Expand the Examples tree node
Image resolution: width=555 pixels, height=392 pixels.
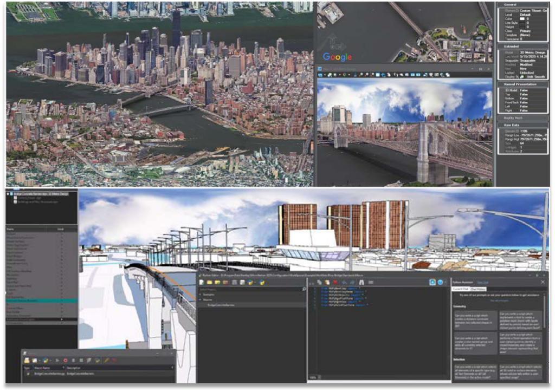[x=201, y=295]
